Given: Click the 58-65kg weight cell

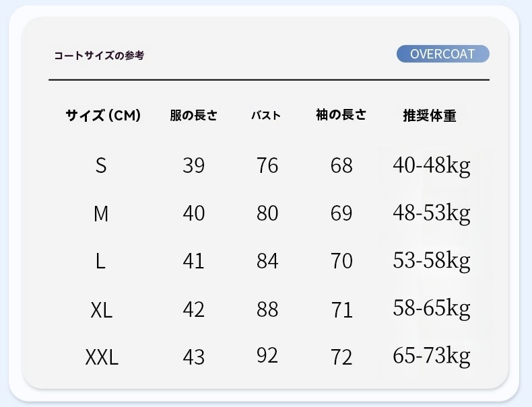Looking at the screenshot, I should click(x=431, y=308).
